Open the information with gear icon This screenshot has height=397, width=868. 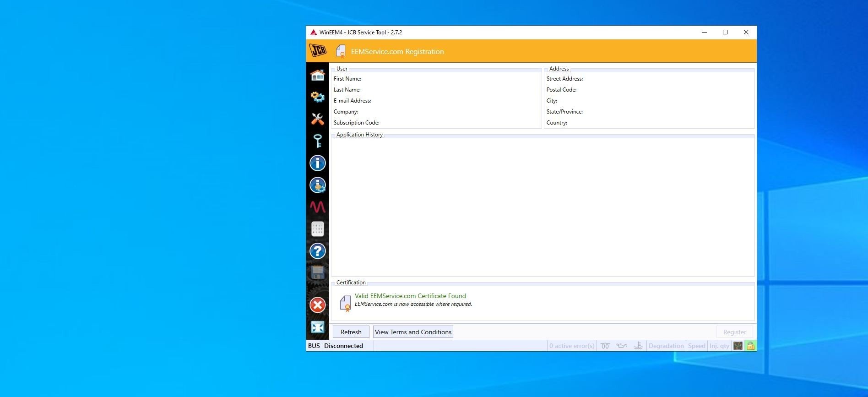(317, 185)
